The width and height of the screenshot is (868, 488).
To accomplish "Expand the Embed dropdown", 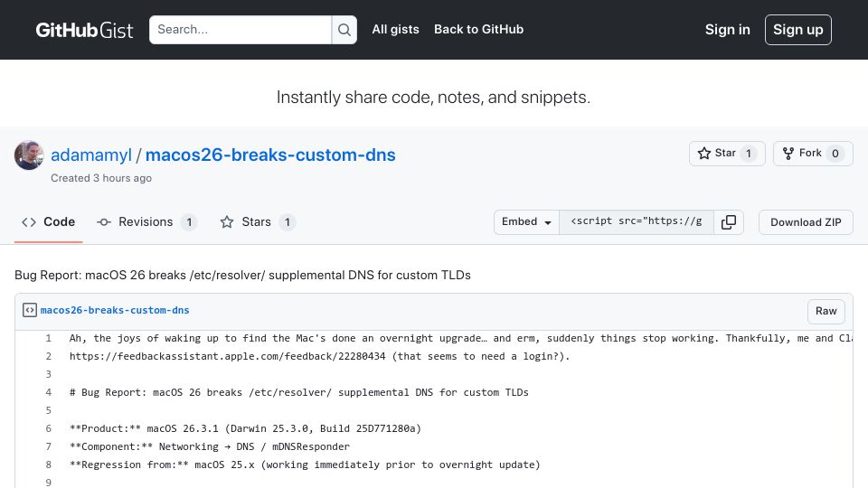I will coord(526,222).
